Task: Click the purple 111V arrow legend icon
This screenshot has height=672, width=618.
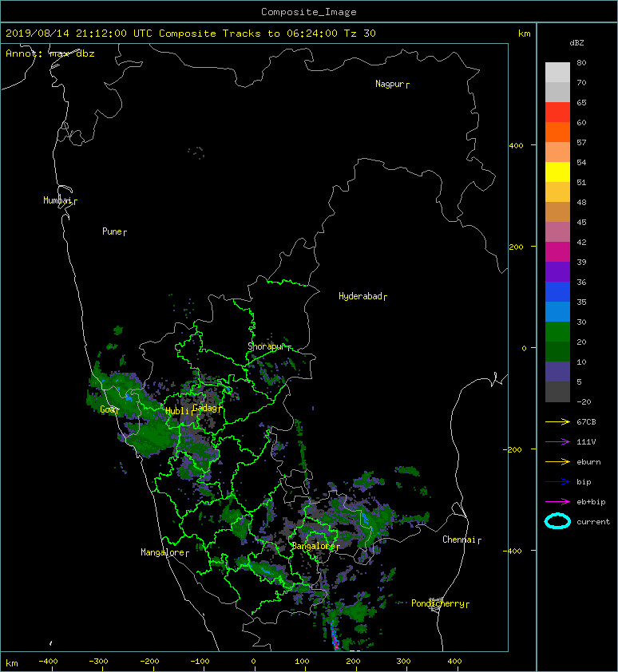Action: 557,442
